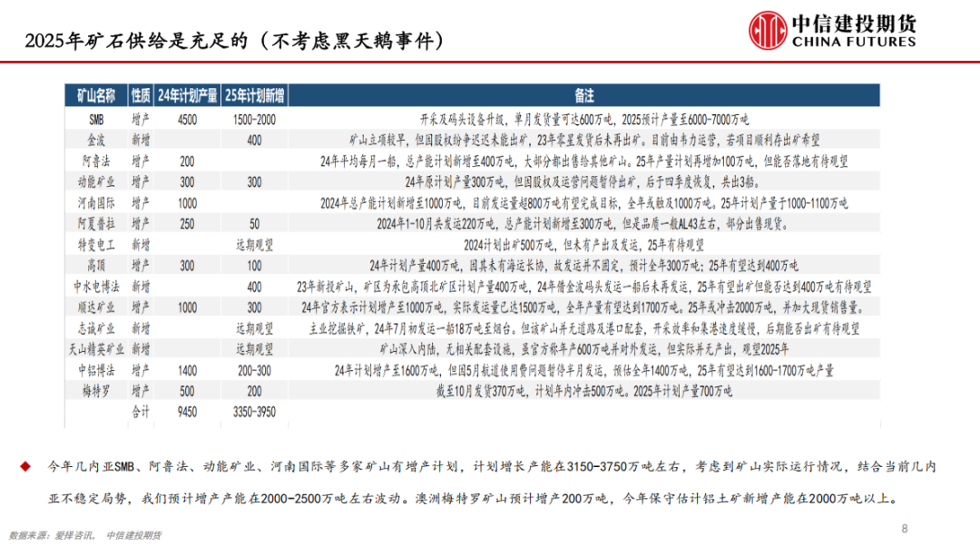Click the SMB remark about 码头设备升级
980x546 pixels.
583,120
